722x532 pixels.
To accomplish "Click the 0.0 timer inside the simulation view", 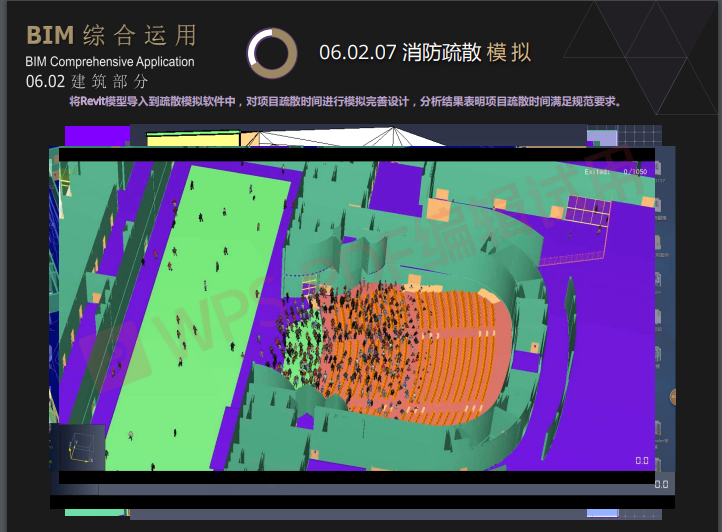I will [x=641, y=461].
